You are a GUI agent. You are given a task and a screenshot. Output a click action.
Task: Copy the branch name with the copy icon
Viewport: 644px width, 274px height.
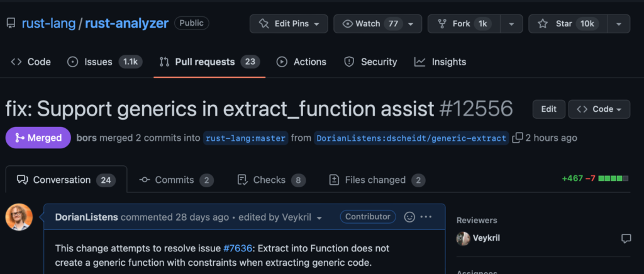tap(518, 138)
